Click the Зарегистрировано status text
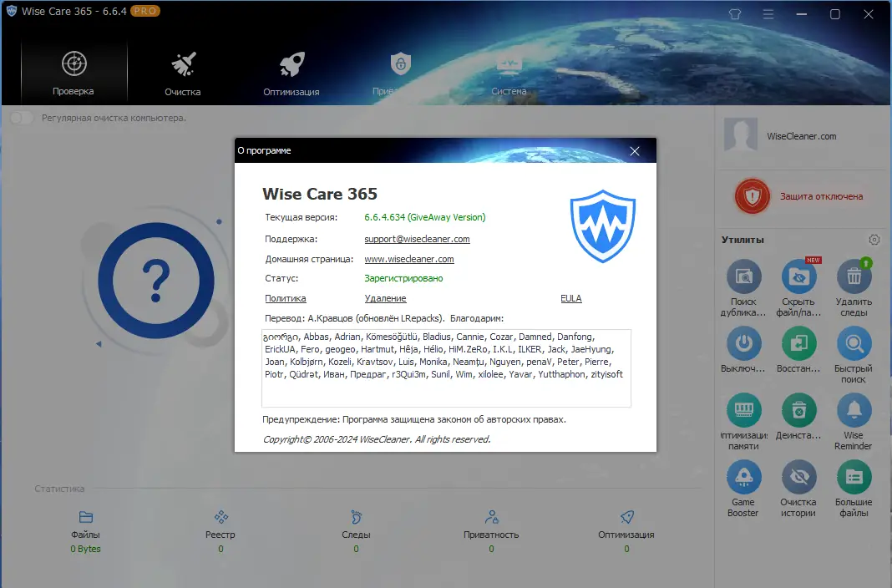The height and width of the screenshot is (588, 892). pyautogui.click(x=403, y=278)
